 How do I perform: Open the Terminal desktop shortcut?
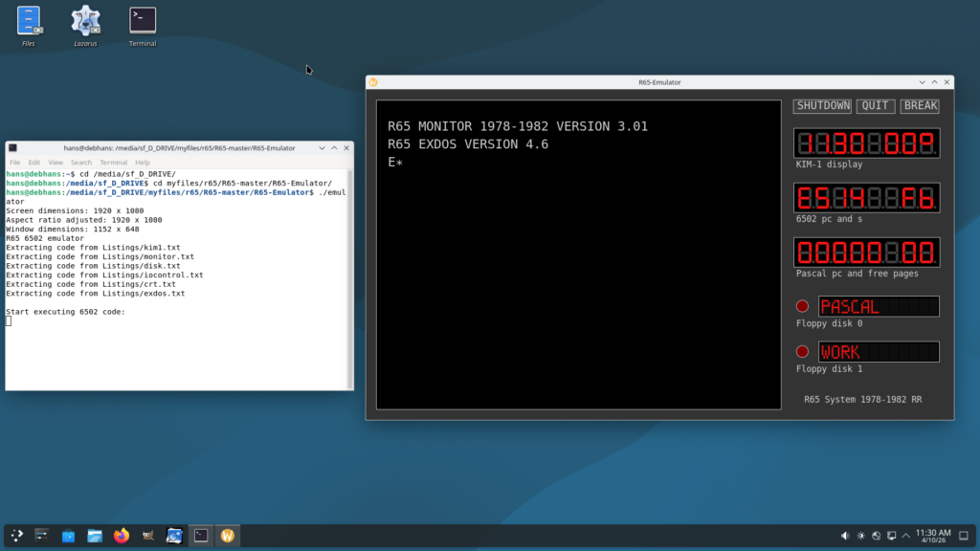pyautogui.click(x=143, y=21)
